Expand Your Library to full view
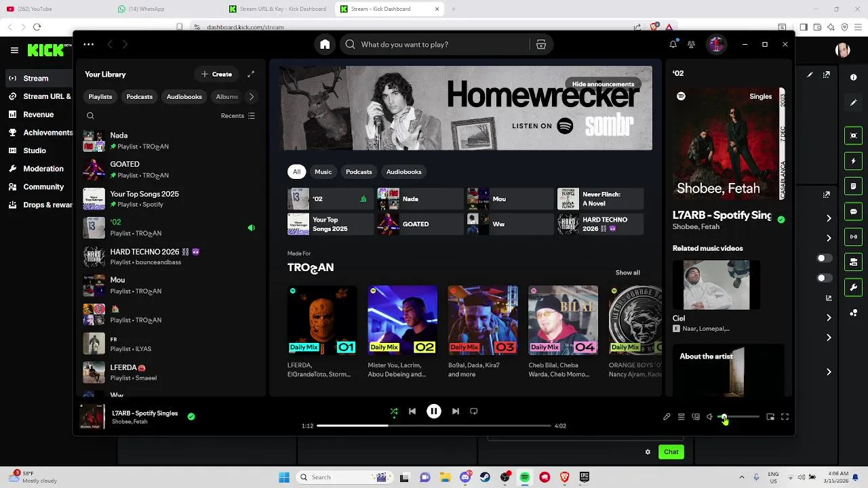868x488 pixels. pos(251,75)
